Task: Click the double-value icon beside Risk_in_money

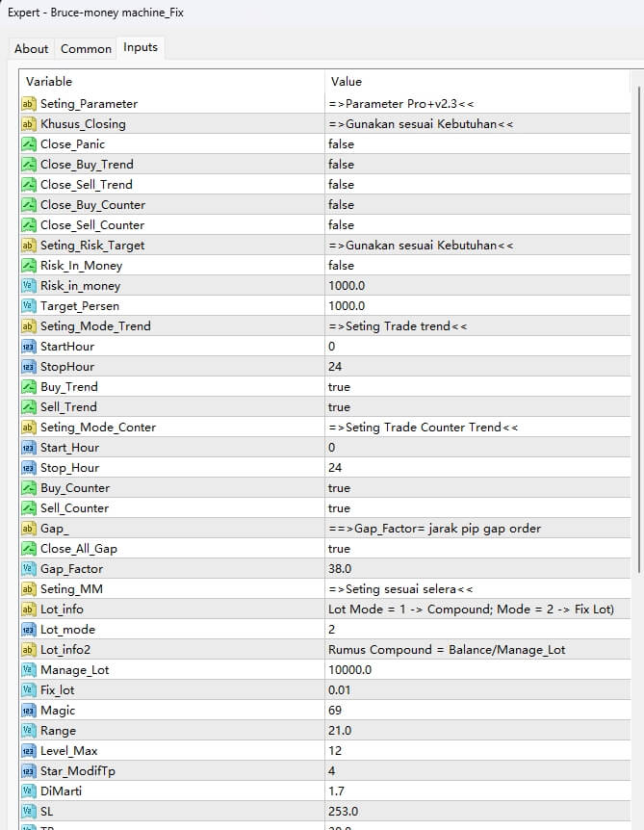Action: 29,286
